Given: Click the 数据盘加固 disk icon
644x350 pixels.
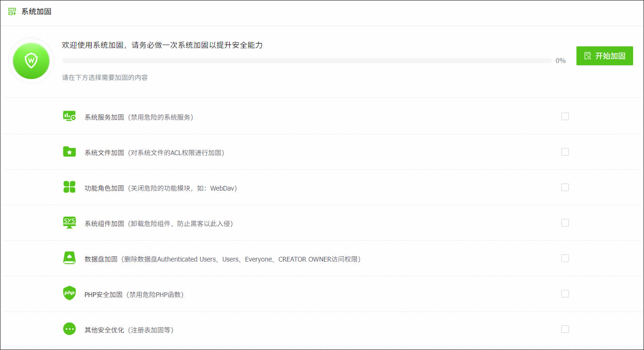Looking at the screenshot, I should coord(69,258).
